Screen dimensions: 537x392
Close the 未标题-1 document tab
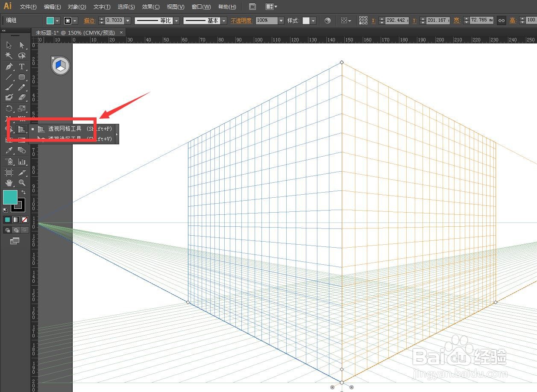(121, 32)
